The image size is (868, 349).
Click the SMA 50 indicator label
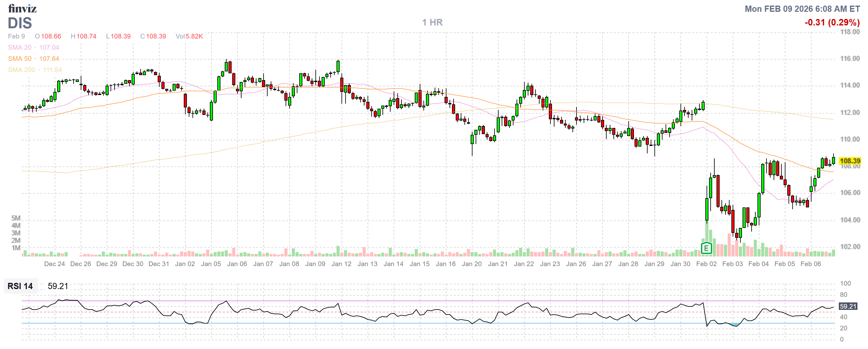click(20, 59)
